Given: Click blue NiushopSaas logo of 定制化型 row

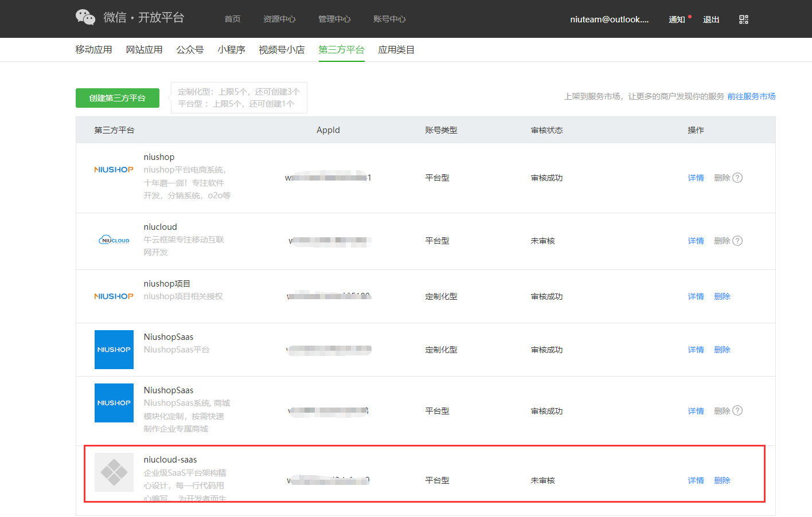Looking at the screenshot, I should (x=114, y=350).
